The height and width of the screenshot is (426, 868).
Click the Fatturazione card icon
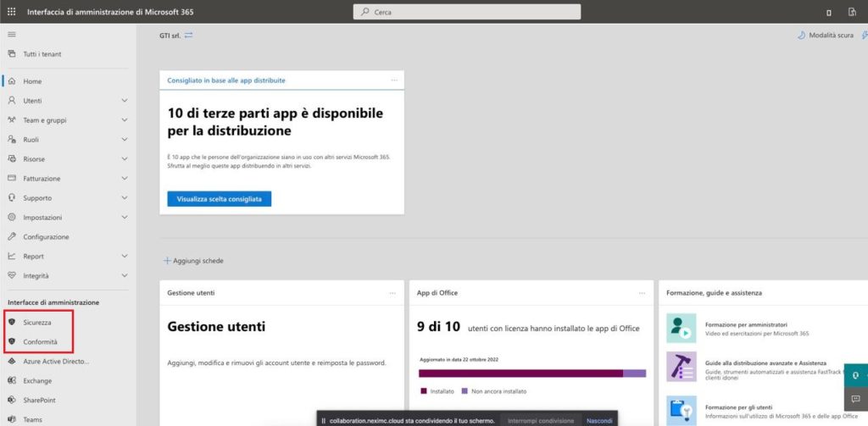12,178
